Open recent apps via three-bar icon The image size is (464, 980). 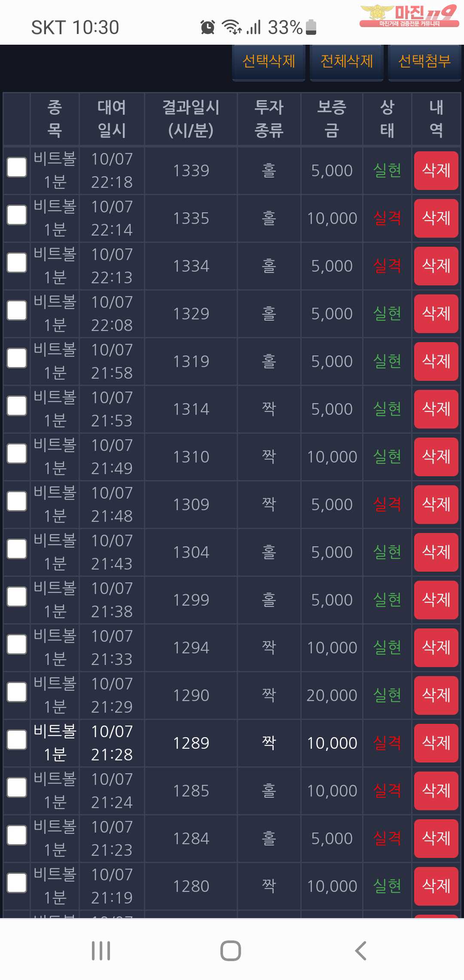[x=101, y=951]
